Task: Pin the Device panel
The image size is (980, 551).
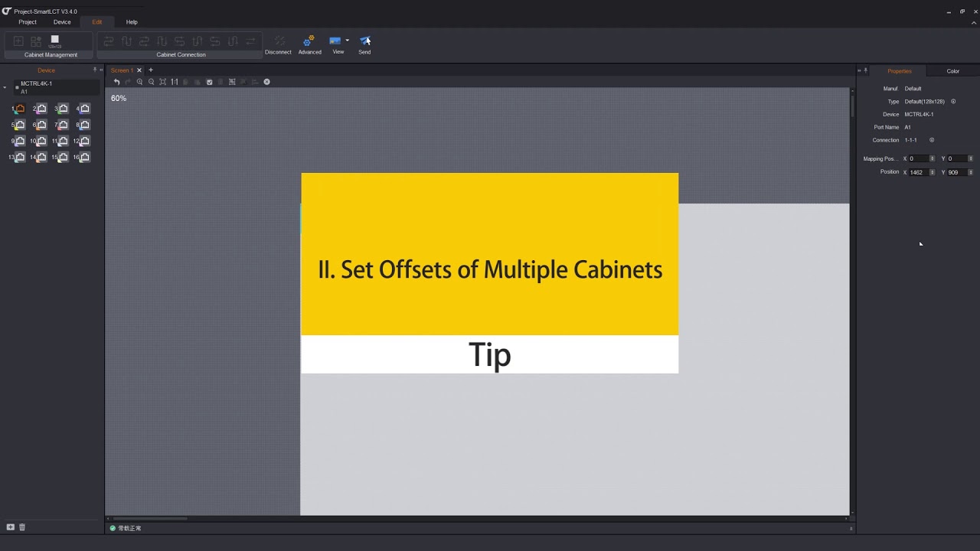Action: click(x=95, y=70)
